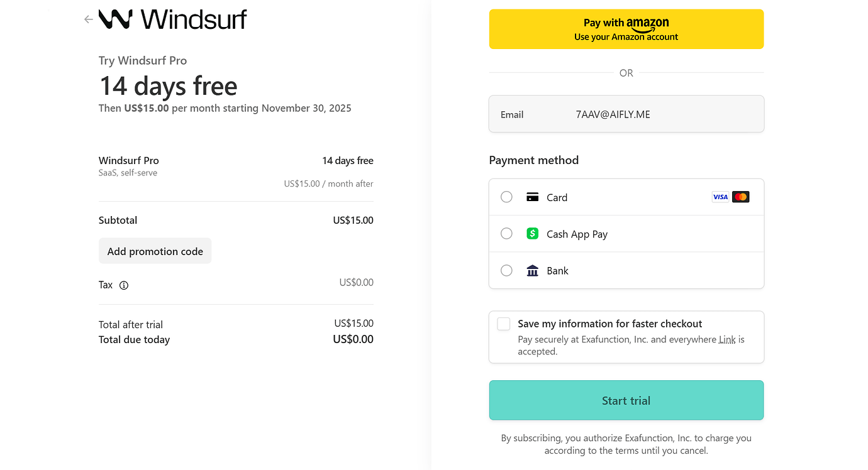
Task: Click the Start trial button
Action: pos(626,400)
